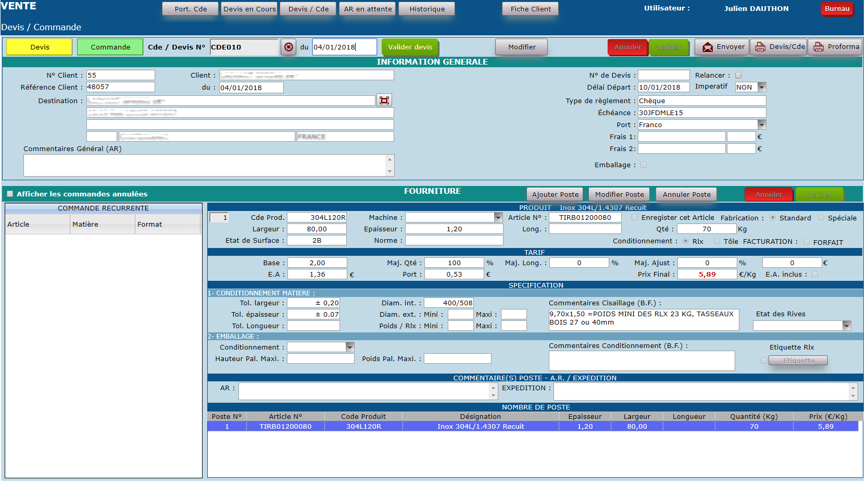Viewport: 868px width, 484px height.
Task: Open the Historique tab
Action: pyautogui.click(x=426, y=9)
